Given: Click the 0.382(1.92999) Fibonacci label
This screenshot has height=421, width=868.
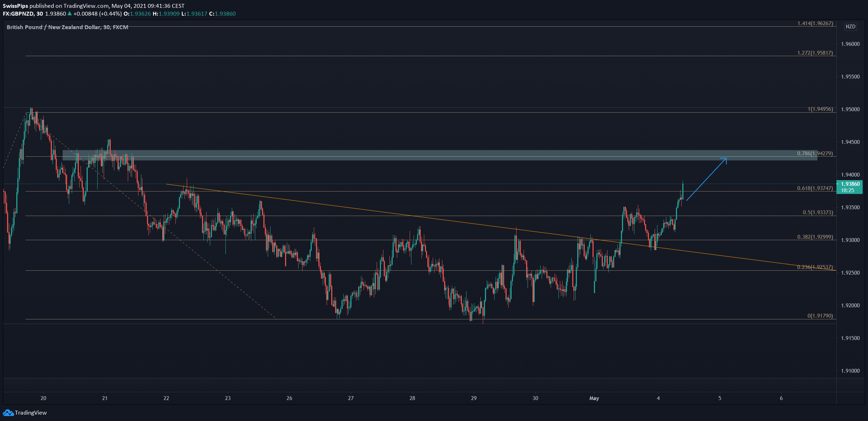Looking at the screenshot, I should (815, 237).
